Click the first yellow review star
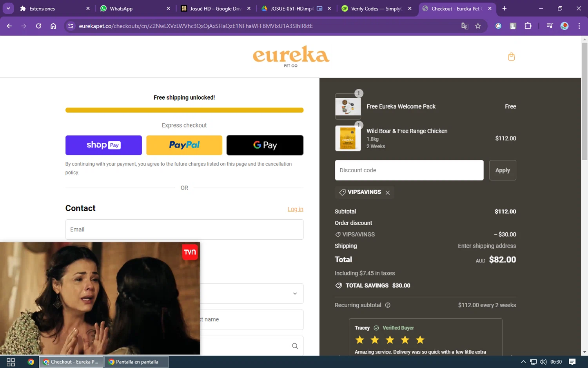588x368 pixels. [360, 340]
